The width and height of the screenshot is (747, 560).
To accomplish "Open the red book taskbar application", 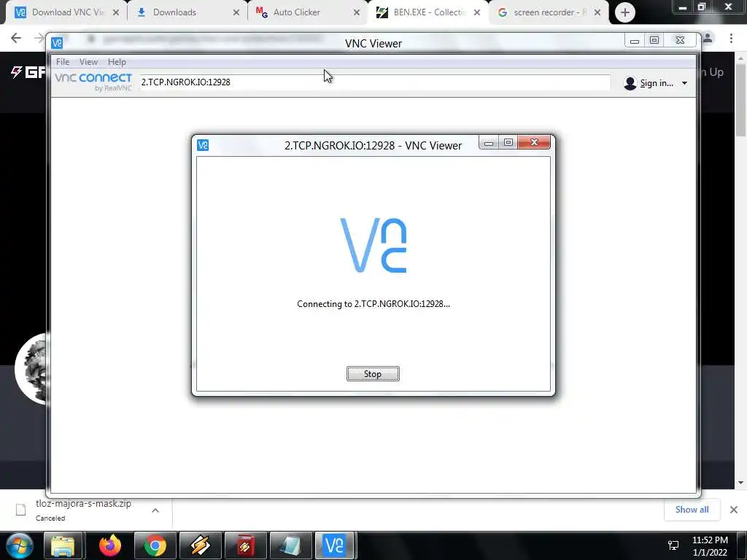I will pyautogui.click(x=245, y=545).
